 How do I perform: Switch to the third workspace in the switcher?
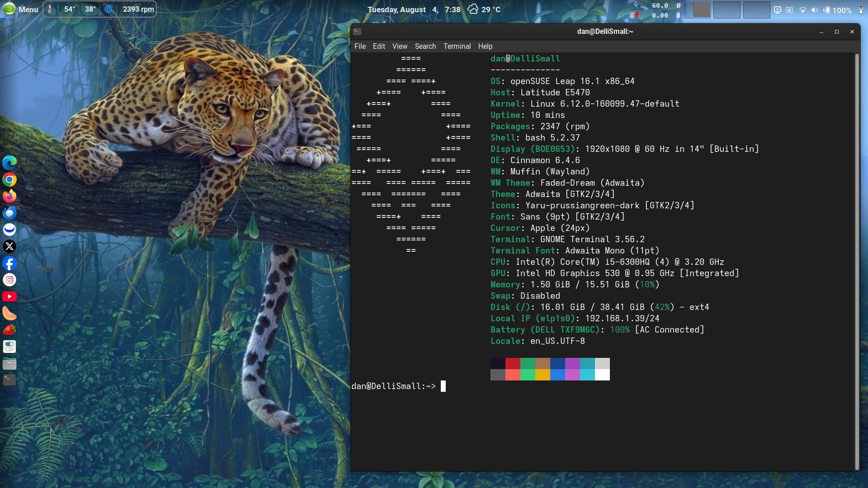pos(756,9)
